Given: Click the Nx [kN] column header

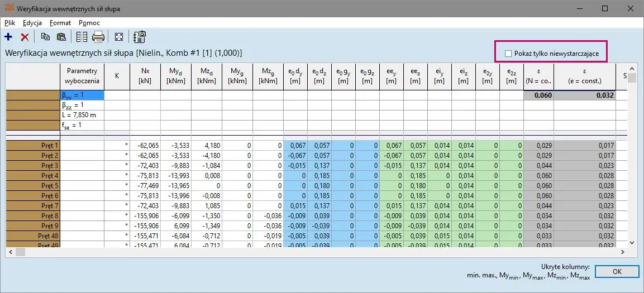Looking at the screenshot, I should [x=145, y=76].
